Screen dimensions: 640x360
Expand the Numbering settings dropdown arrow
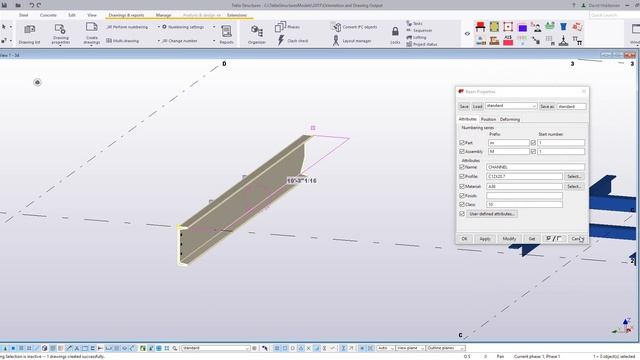(x=214, y=27)
